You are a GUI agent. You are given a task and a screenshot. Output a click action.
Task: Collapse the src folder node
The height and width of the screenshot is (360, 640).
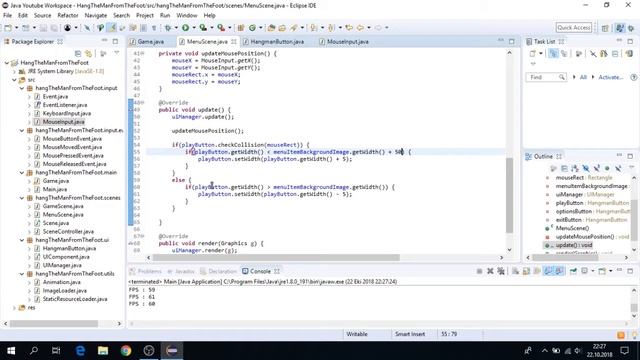(14, 80)
